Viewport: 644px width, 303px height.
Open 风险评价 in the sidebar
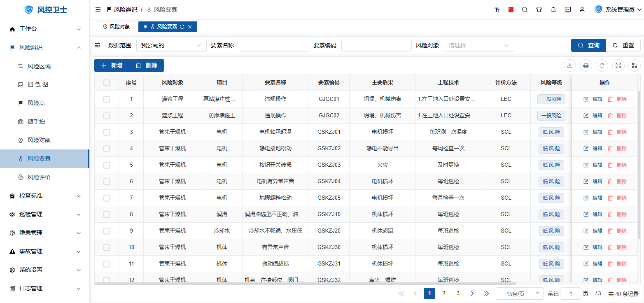click(x=39, y=177)
